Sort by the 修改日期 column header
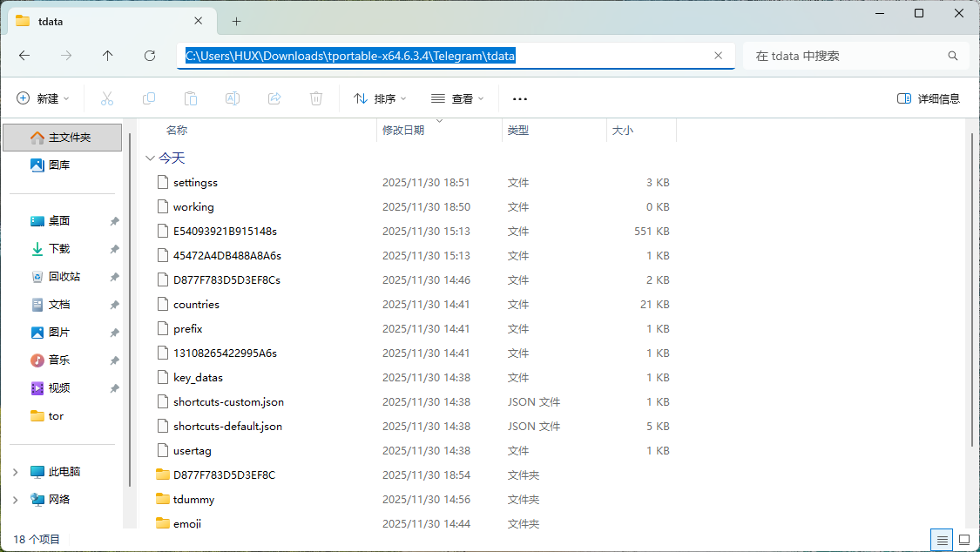This screenshot has width=980, height=552. (x=403, y=131)
